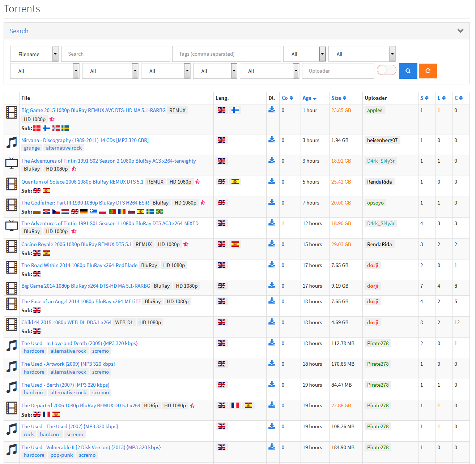Toggle the switch next to the Uploader field
The height and width of the screenshot is (464, 476).
[387, 70]
